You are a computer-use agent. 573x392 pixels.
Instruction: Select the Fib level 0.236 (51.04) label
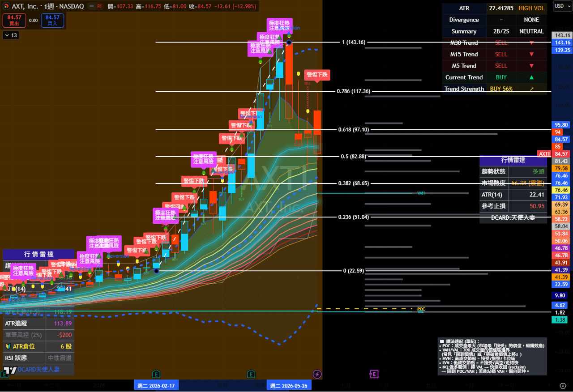(x=354, y=217)
